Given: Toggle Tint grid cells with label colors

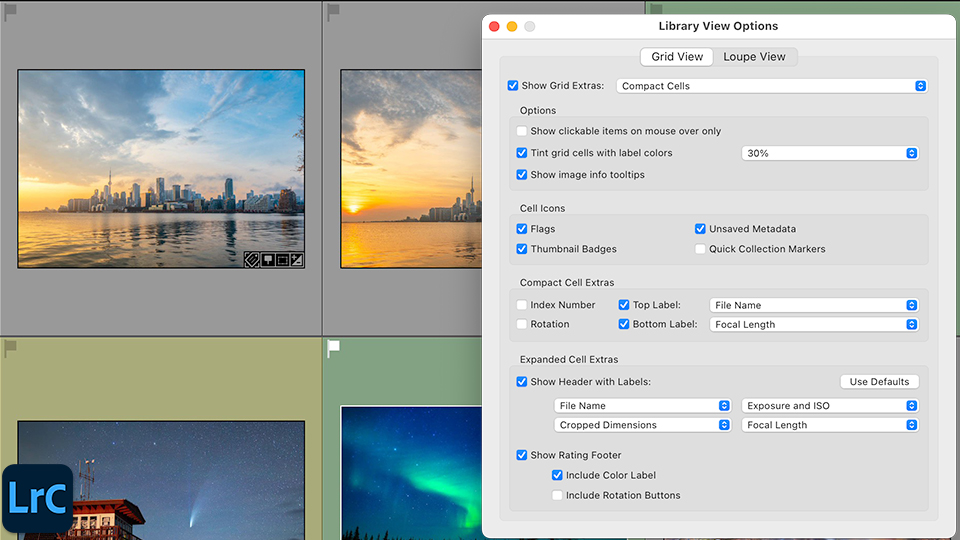Looking at the screenshot, I should pos(522,153).
